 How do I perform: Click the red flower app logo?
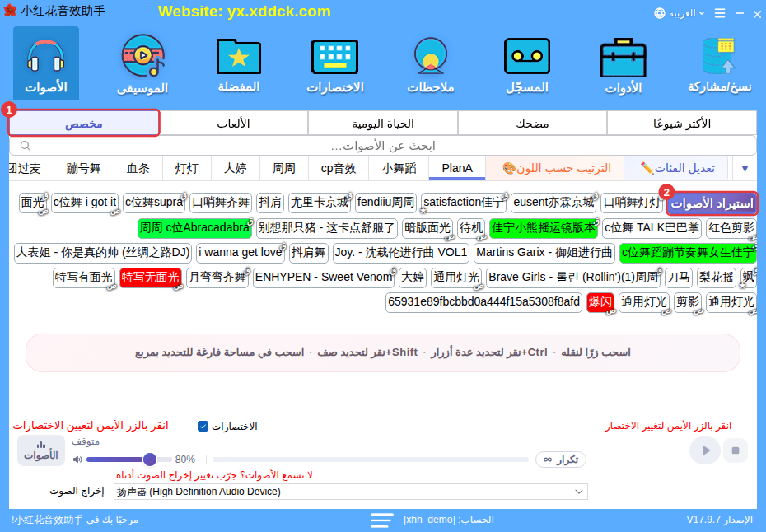pyautogui.click(x=10, y=11)
